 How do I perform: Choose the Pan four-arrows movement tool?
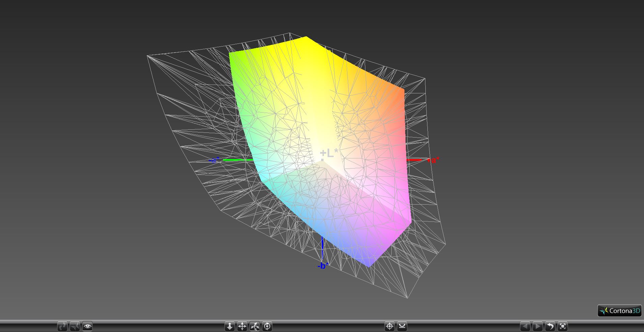pyautogui.click(x=242, y=326)
